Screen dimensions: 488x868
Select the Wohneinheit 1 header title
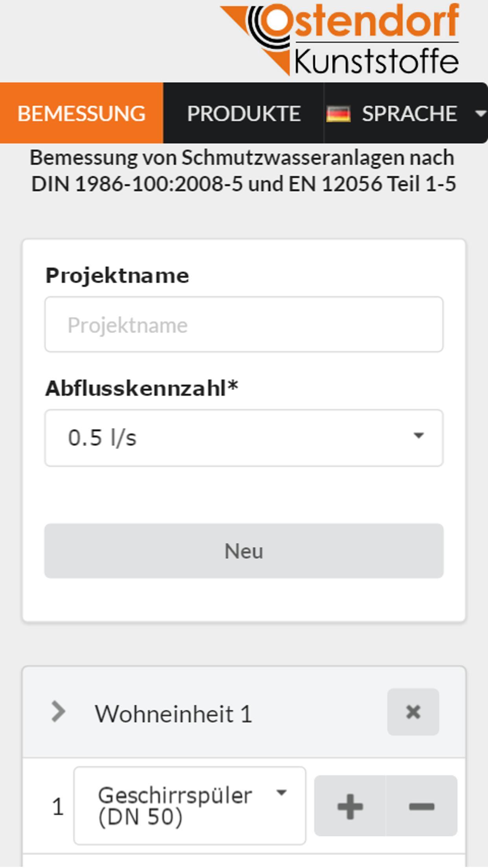pyautogui.click(x=173, y=714)
